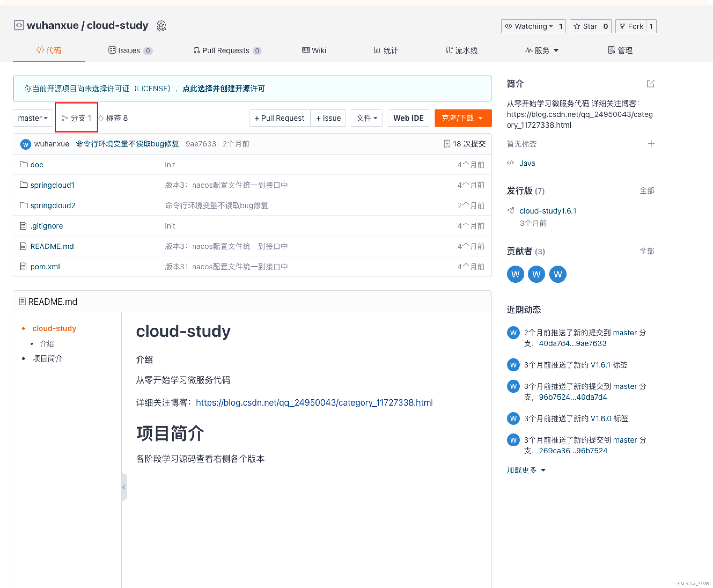Open the master branch dropdown
713x588 pixels.
33,118
